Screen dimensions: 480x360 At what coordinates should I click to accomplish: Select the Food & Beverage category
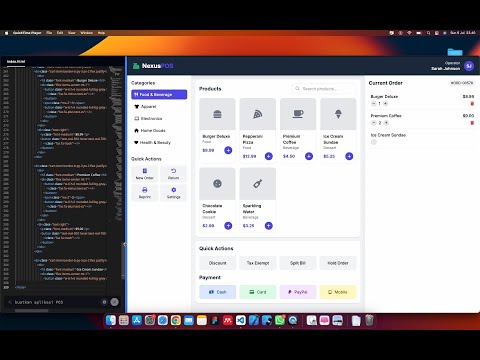coord(159,95)
